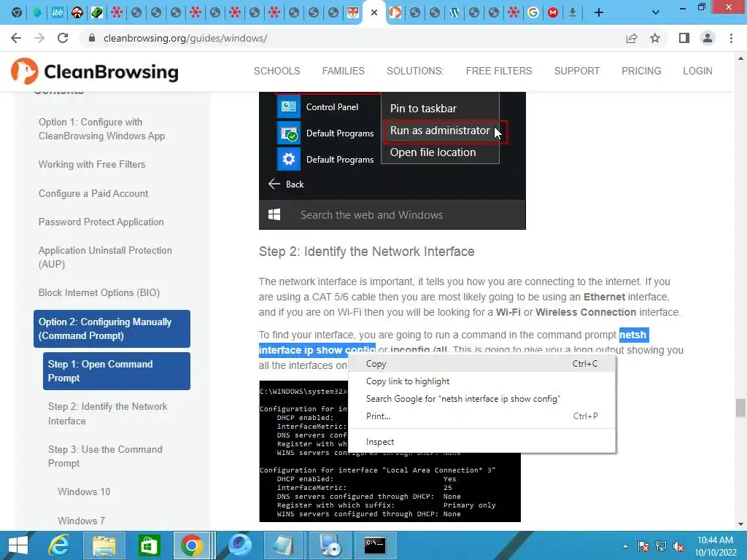
Task: Choose Search Google for netsh command
Action: tap(482, 399)
